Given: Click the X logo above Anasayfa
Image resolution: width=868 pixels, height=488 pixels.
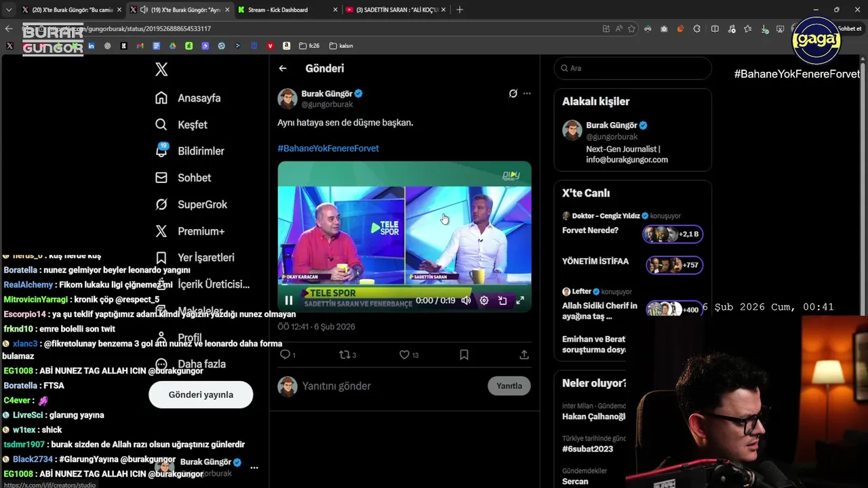Looking at the screenshot, I should [161, 68].
